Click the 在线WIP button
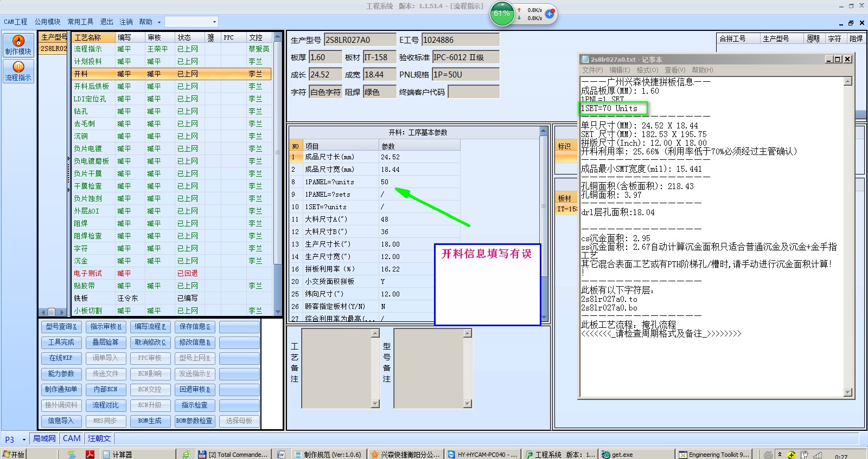 tap(61, 358)
